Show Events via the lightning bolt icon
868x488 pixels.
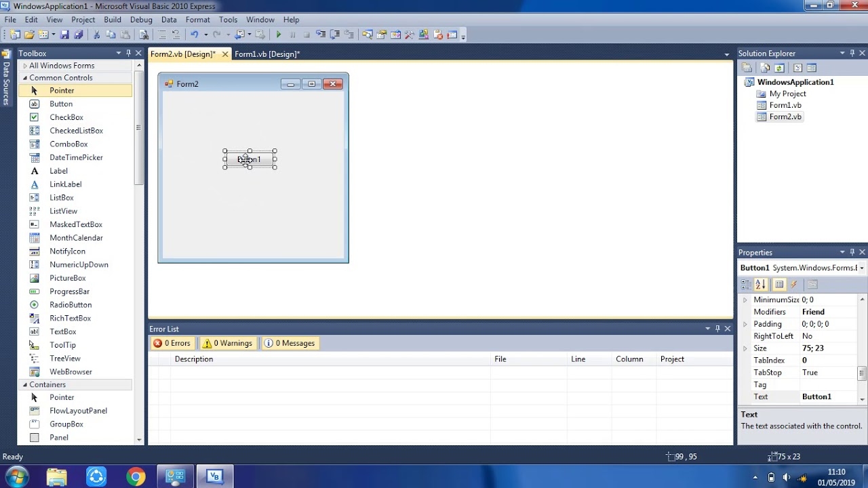click(794, 285)
